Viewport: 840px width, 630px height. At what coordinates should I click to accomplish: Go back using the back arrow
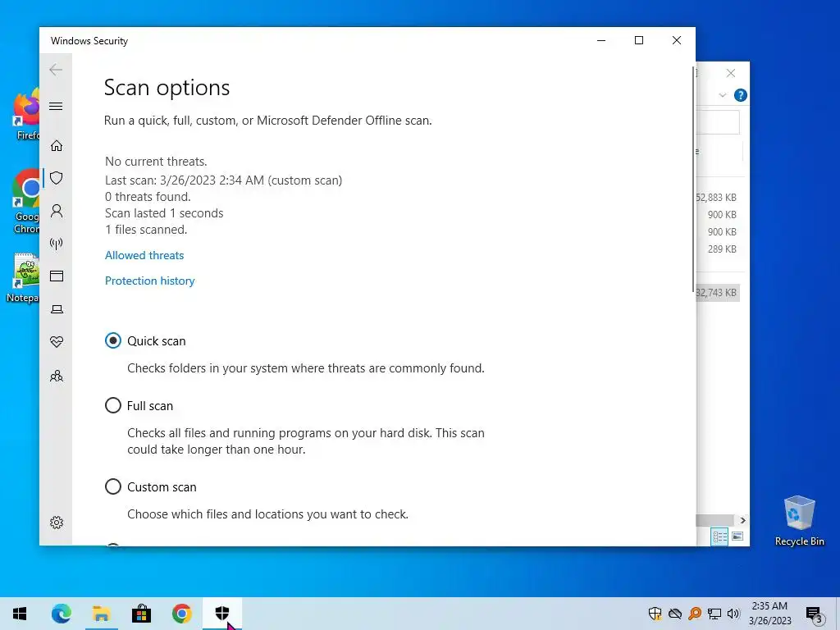pos(56,70)
